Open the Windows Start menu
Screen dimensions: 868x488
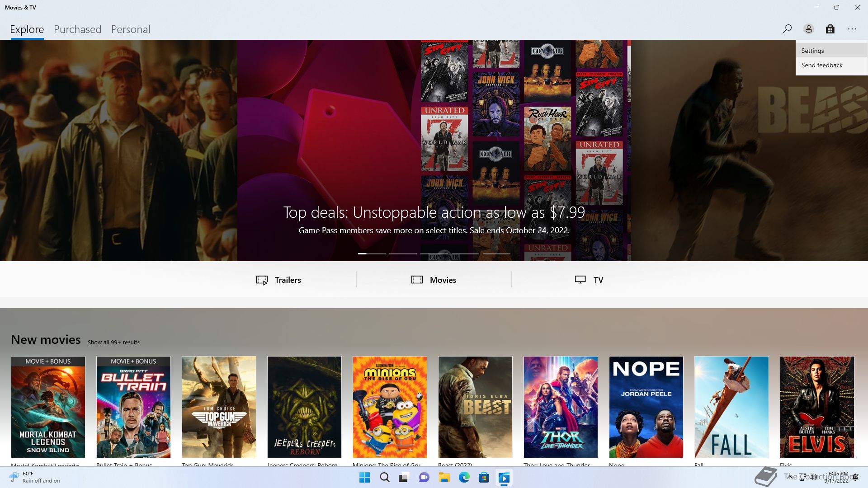point(364,478)
